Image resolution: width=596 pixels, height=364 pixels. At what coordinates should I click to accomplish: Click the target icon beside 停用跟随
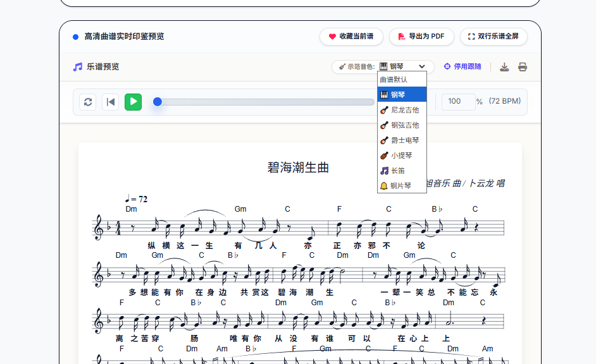click(447, 66)
